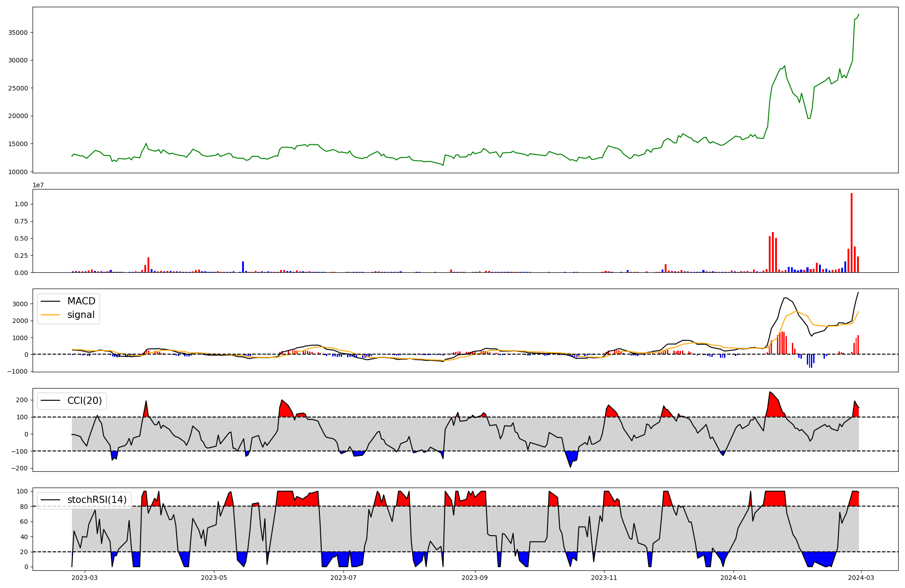The height and width of the screenshot is (588, 905).
Task: Click the 2024-03 x-axis date label
Action: [861, 578]
